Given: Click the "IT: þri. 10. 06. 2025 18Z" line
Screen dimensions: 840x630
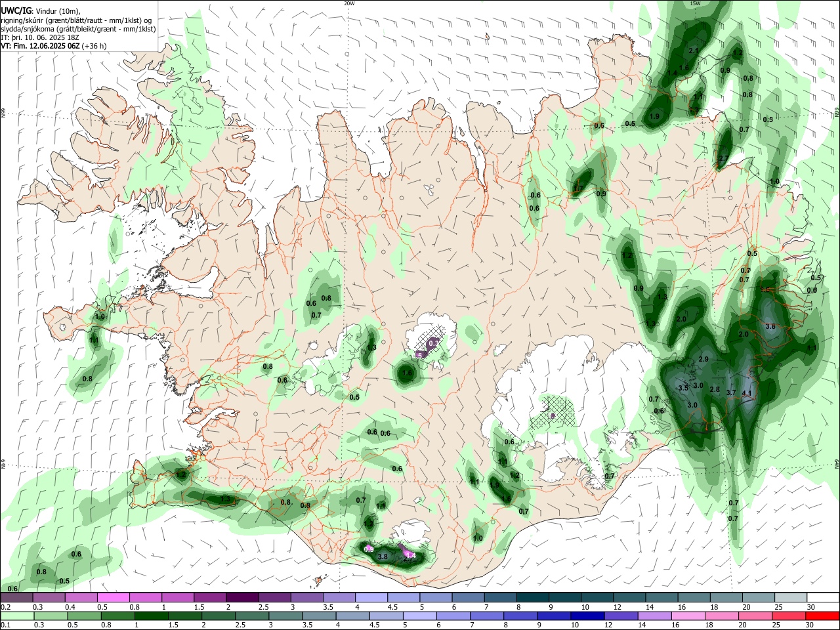Looking at the screenshot, I should click(39, 37).
